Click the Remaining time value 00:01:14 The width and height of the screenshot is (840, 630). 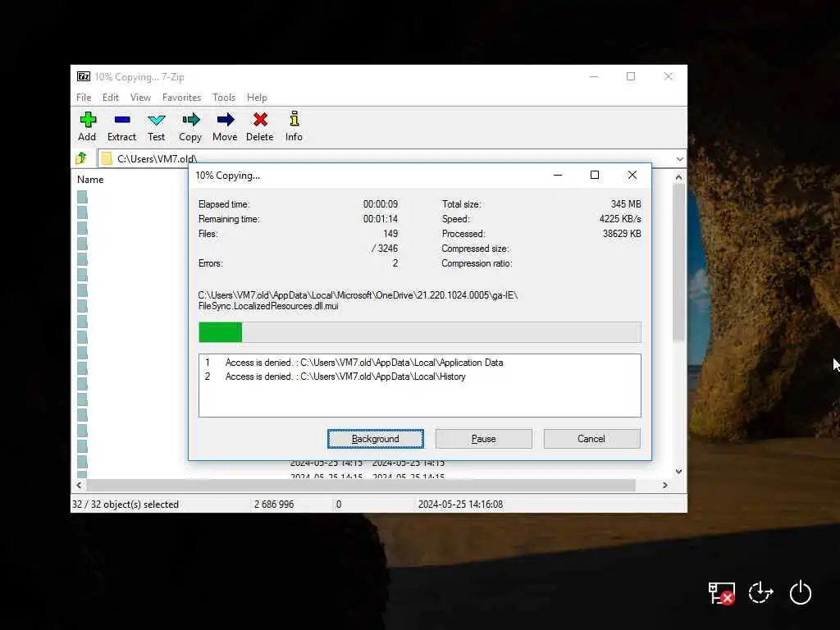pos(381,218)
